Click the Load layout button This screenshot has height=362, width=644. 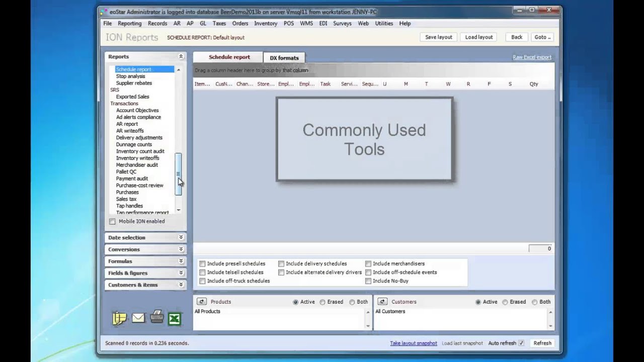(x=479, y=37)
